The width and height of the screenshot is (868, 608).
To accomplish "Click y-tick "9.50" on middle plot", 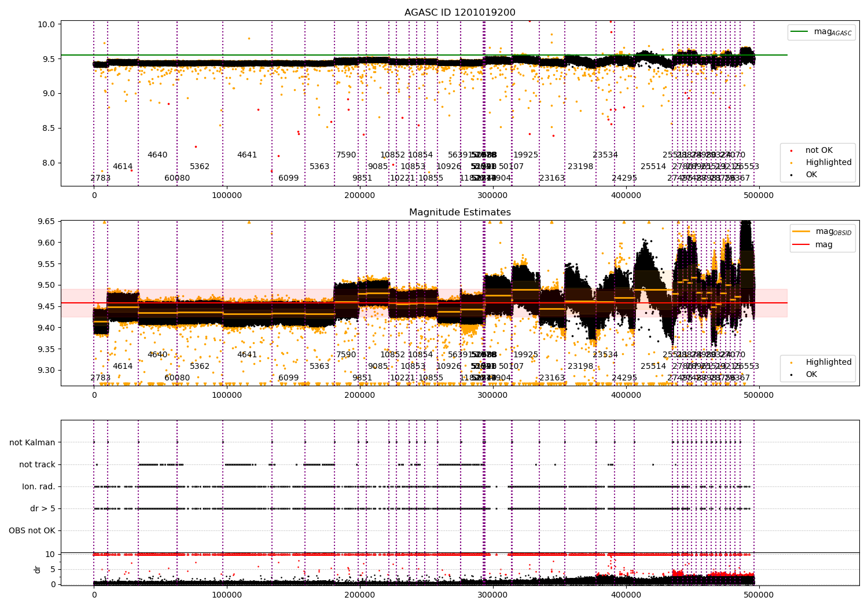I will (x=46, y=285).
